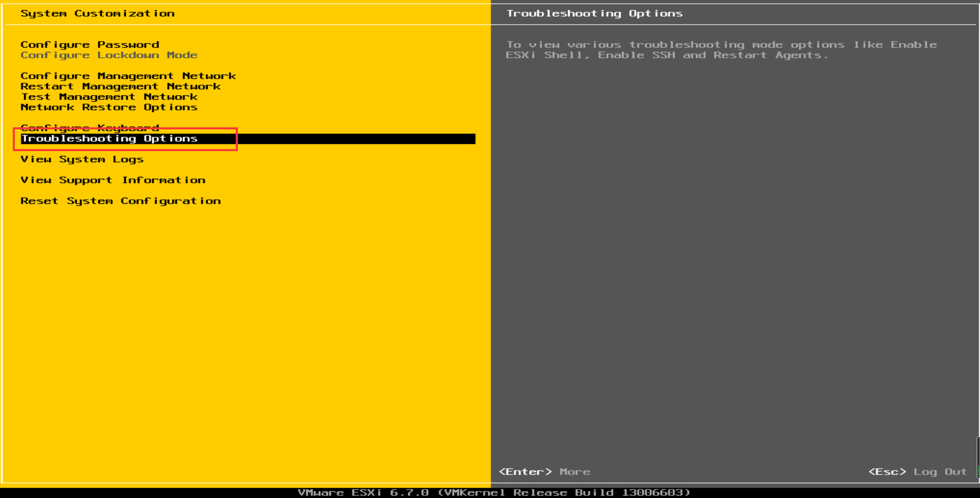Click System Customization header text

98,14
